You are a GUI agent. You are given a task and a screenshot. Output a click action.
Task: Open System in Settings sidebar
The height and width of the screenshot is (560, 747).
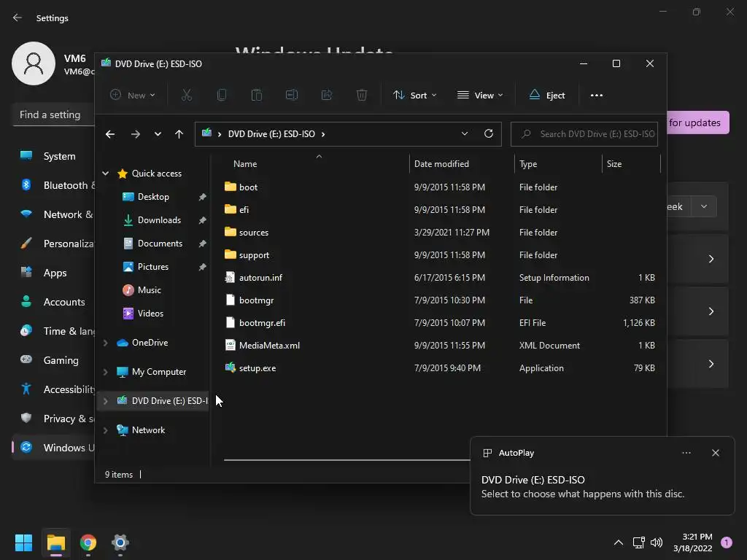point(53,156)
